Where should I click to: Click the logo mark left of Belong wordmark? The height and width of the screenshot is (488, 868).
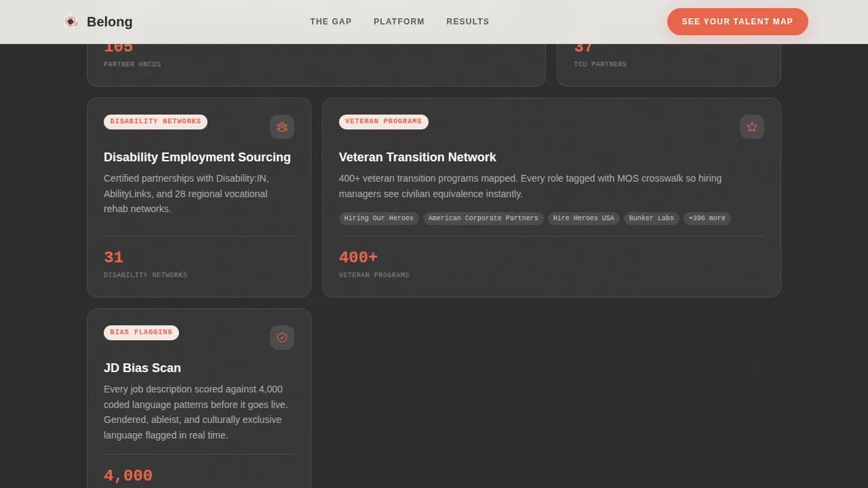(x=71, y=21)
